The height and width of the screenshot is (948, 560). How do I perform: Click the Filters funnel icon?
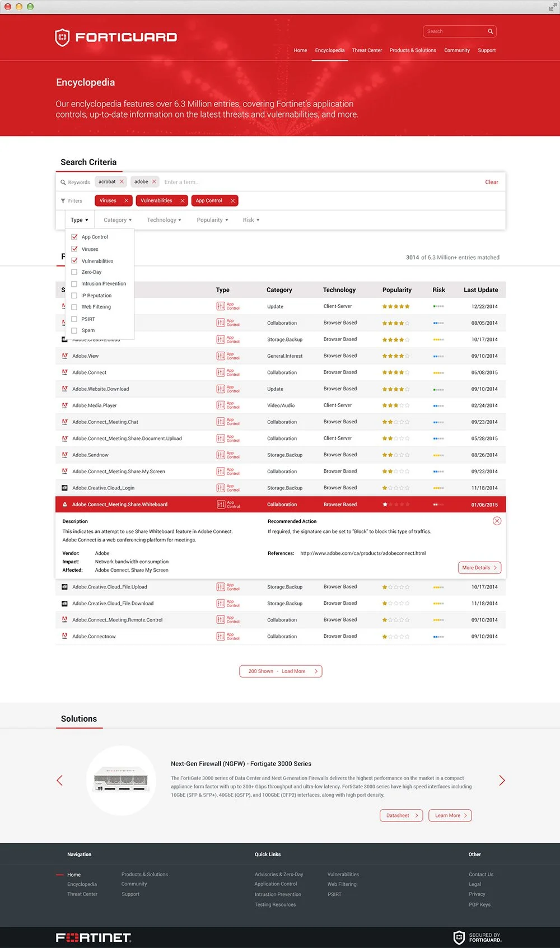point(63,200)
